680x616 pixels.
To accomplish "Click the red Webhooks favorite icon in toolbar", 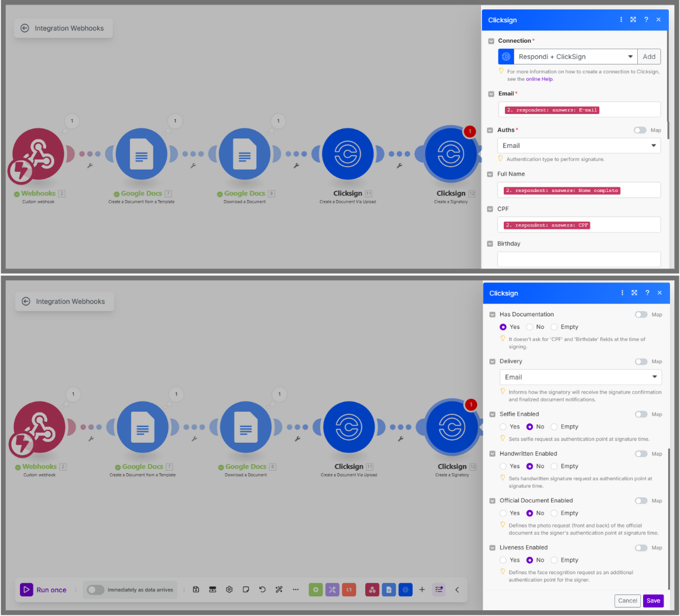I will (x=372, y=590).
